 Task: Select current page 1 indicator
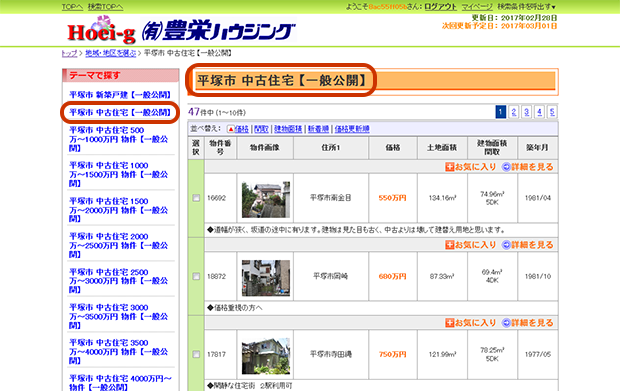coord(501,112)
